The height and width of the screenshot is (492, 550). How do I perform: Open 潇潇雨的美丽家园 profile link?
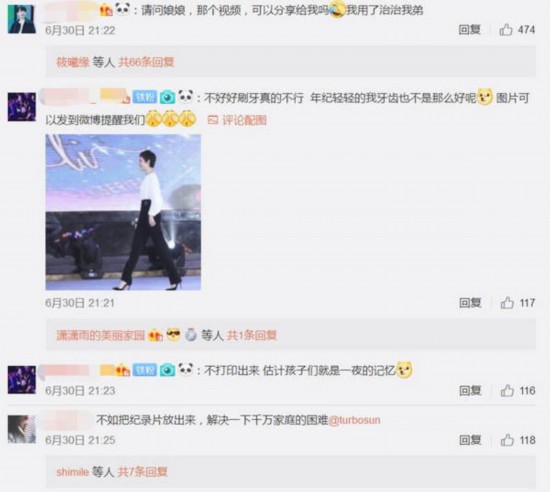pyautogui.click(x=101, y=335)
